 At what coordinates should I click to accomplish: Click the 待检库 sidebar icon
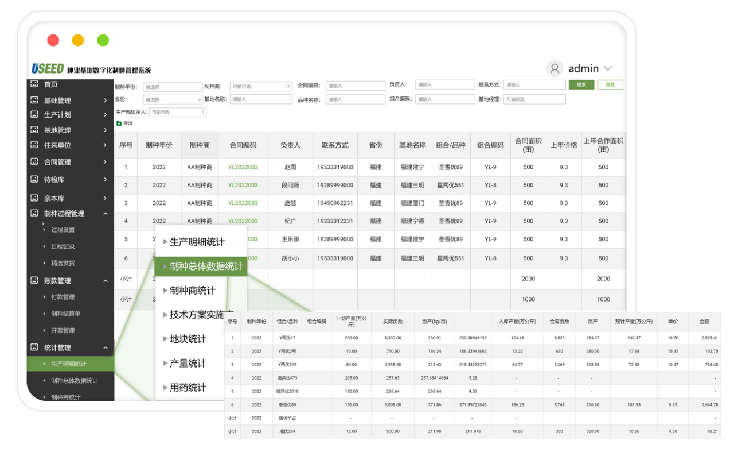[x=36, y=178]
